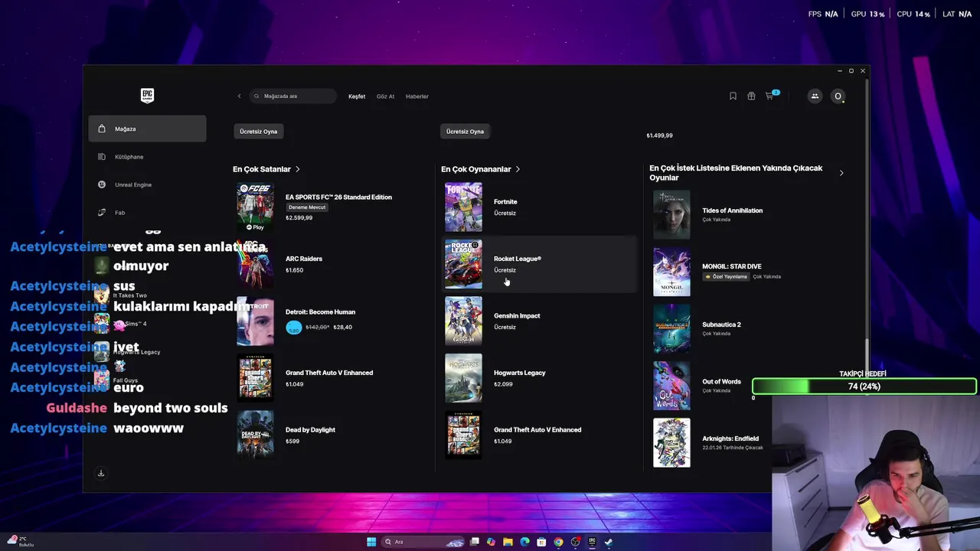
Task: Open Epic Games Launcher taskbar icon
Action: pyautogui.click(x=592, y=542)
